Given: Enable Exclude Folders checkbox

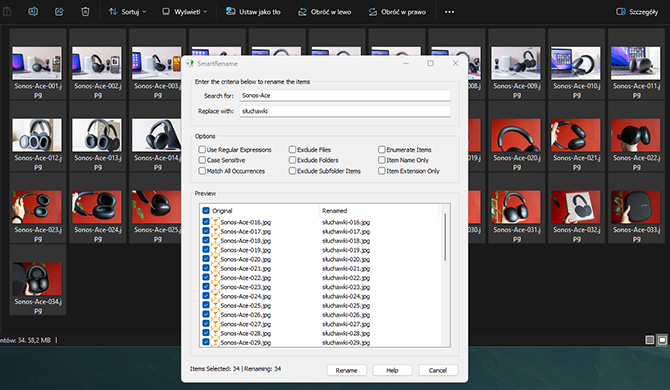Looking at the screenshot, I should click(x=292, y=160).
